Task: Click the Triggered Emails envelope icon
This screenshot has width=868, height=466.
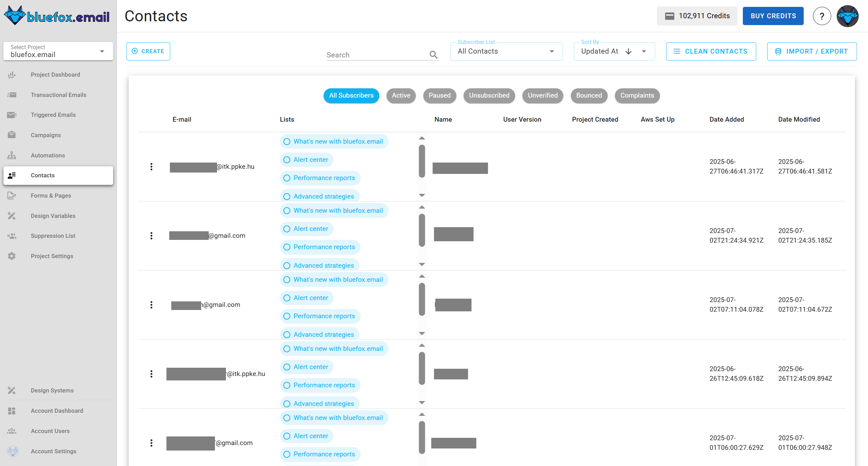Action: [12, 115]
